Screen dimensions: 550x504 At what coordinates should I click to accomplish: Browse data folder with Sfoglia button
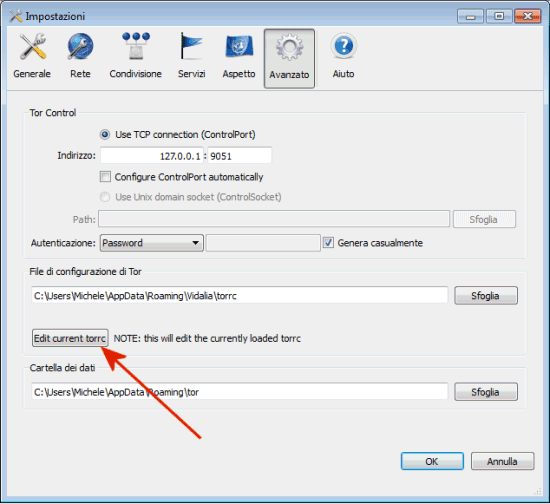(486, 392)
